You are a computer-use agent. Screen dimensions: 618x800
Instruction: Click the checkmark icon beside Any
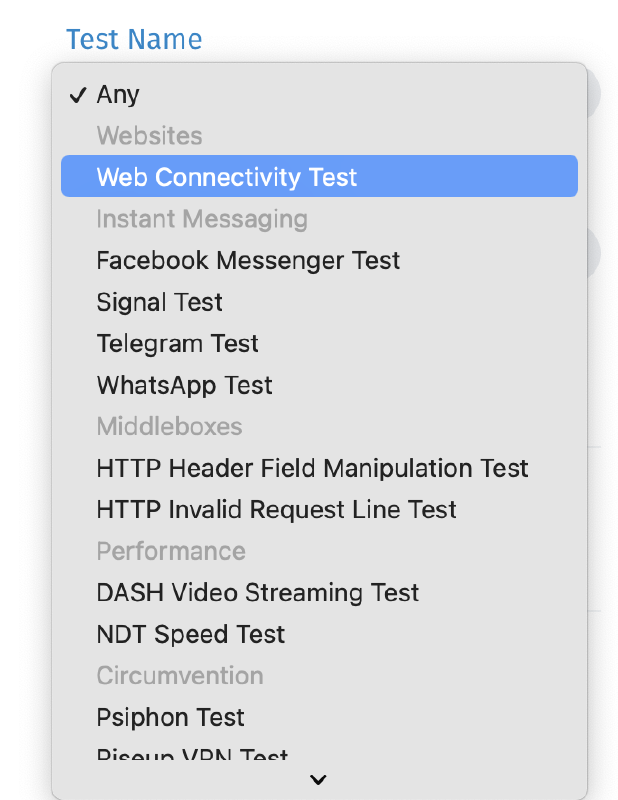point(78,95)
